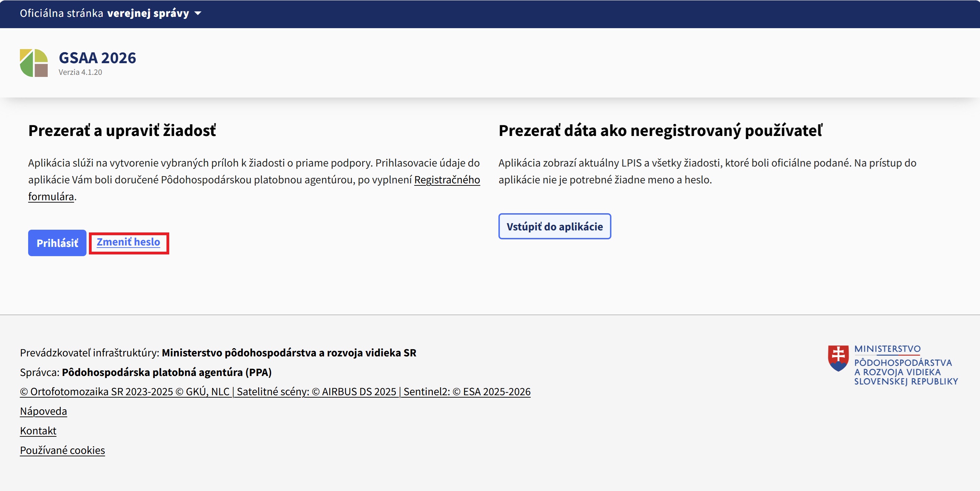The image size is (980, 491).
Task: Open the 'Zmeniť heslo' link
Action: click(128, 242)
